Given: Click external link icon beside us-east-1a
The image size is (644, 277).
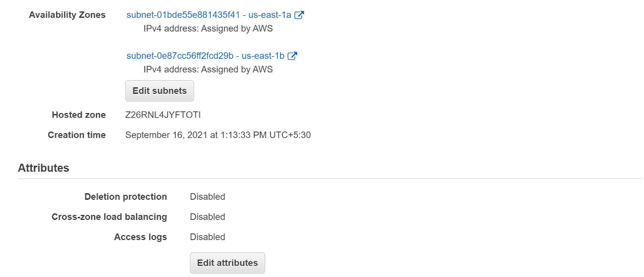Looking at the screenshot, I should tap(299, 15).
